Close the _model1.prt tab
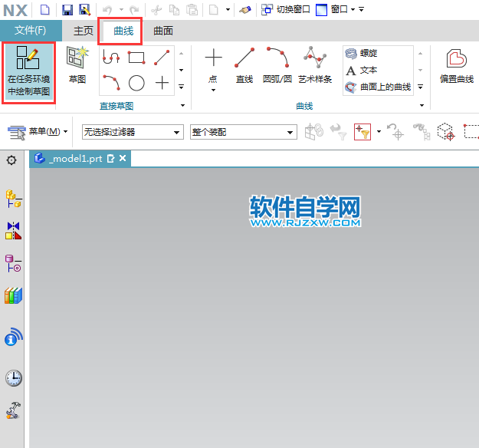 [x=123, y=158]
